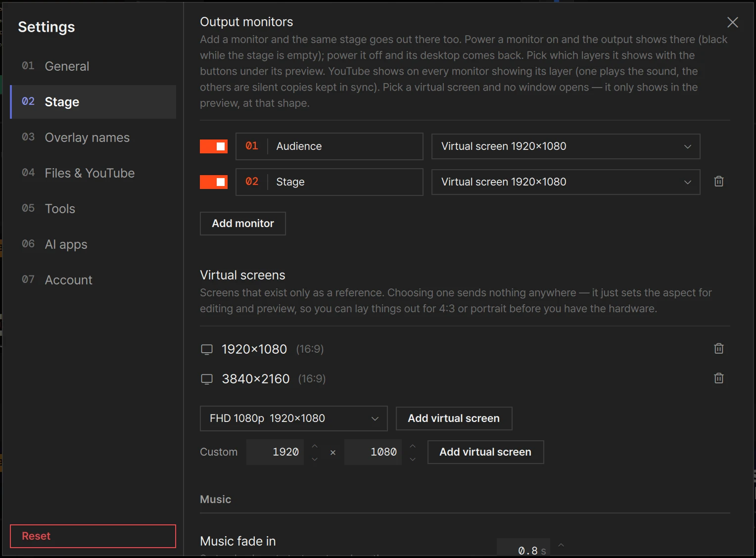Click the Add monitor button
This screenshot has height=558, width=756.
243,224
